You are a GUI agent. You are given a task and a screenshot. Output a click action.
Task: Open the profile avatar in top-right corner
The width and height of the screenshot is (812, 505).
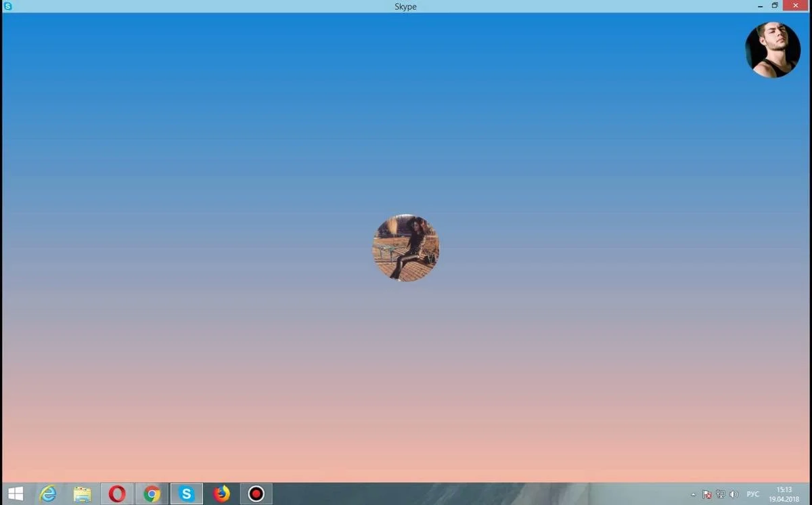(x=772, y=50)
